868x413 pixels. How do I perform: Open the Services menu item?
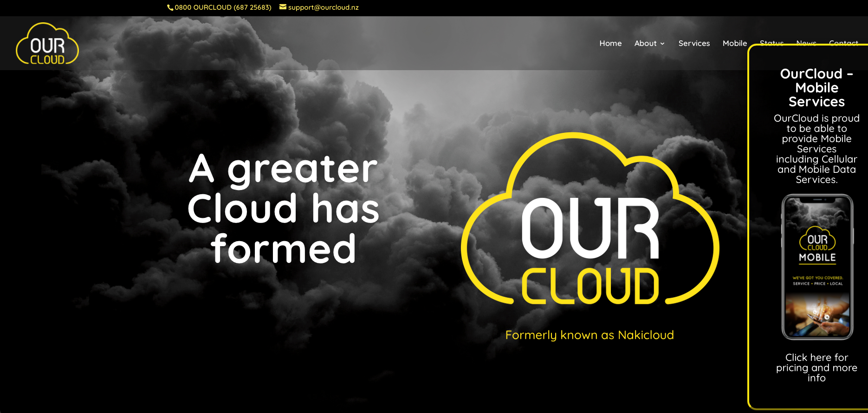[x=694, y=43]
